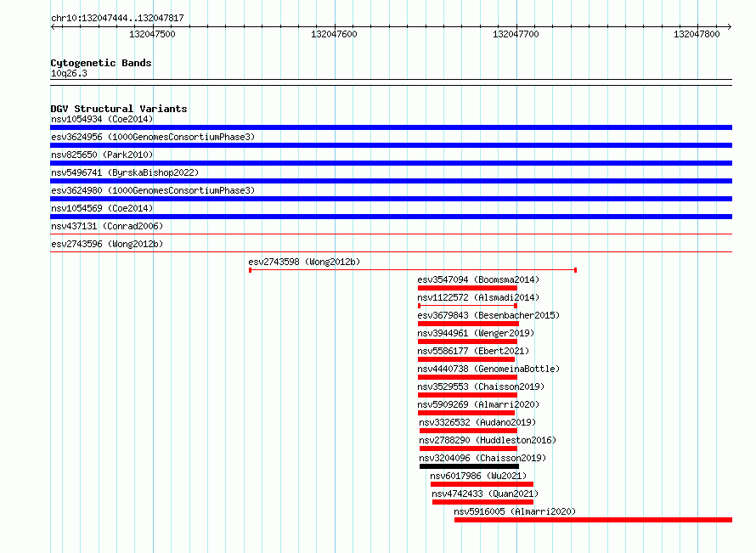Click the red nsv5916005 variant bar
Screen dimensions: 756x553
(593, 520)
